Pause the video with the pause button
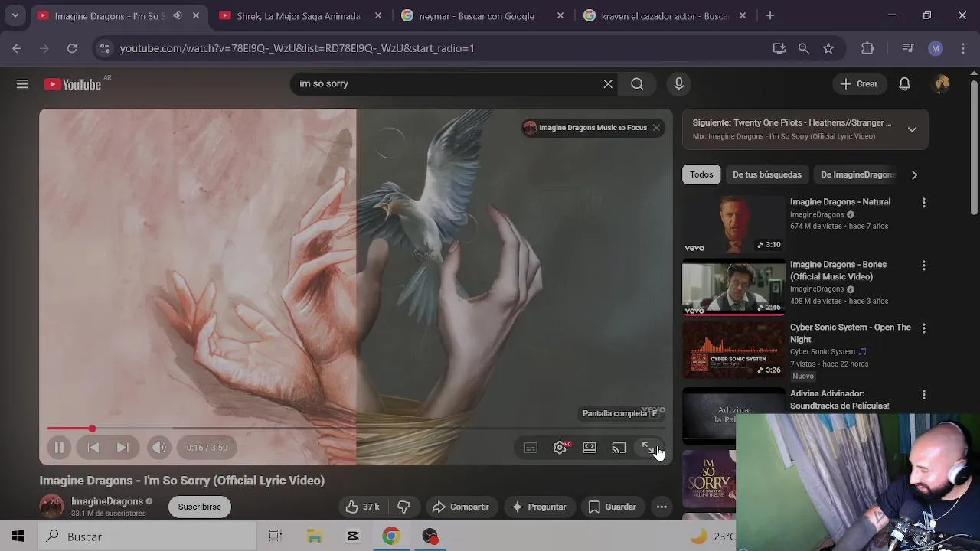980x551 pixels. (59, 448)
